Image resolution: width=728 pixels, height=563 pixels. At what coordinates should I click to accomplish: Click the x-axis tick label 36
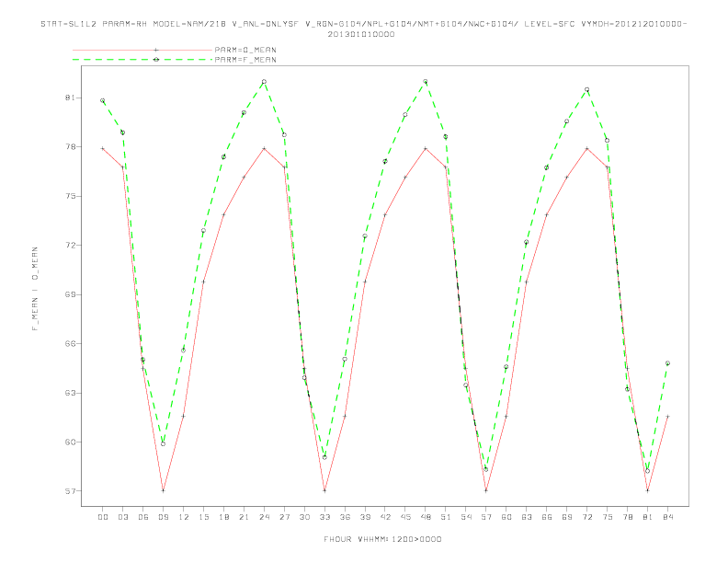(345, 517)
